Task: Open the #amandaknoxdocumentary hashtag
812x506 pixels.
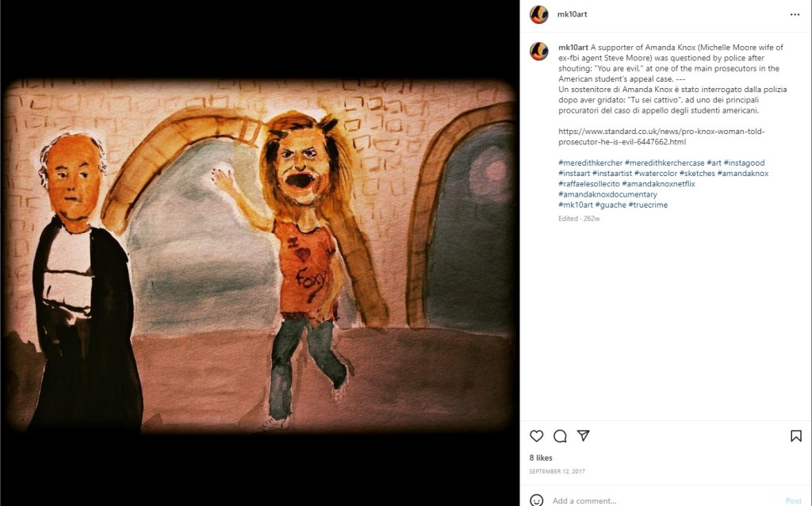Action: click(x=607, y=194)
